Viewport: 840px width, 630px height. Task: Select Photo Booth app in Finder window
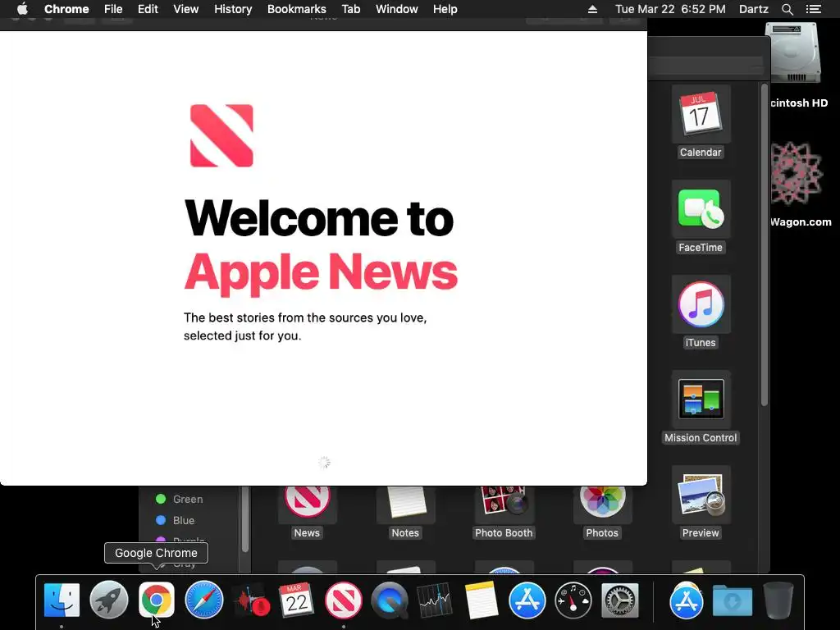click(504, 513)
